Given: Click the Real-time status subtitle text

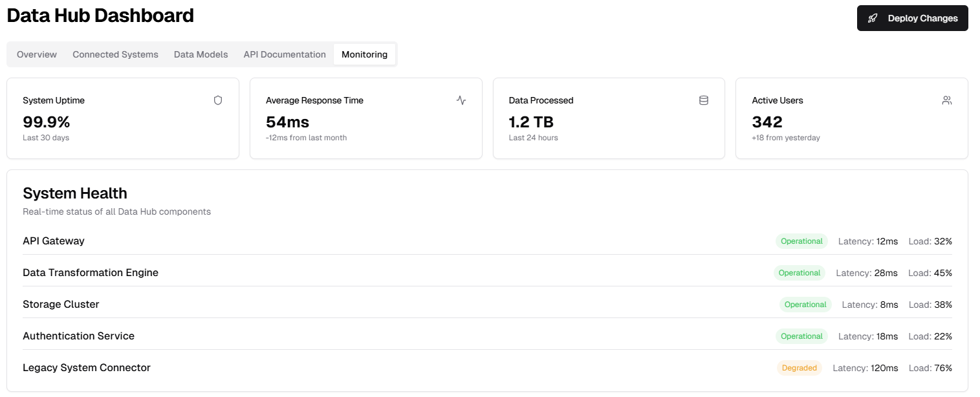Looking at the screenshot, I should pos(117,211).
